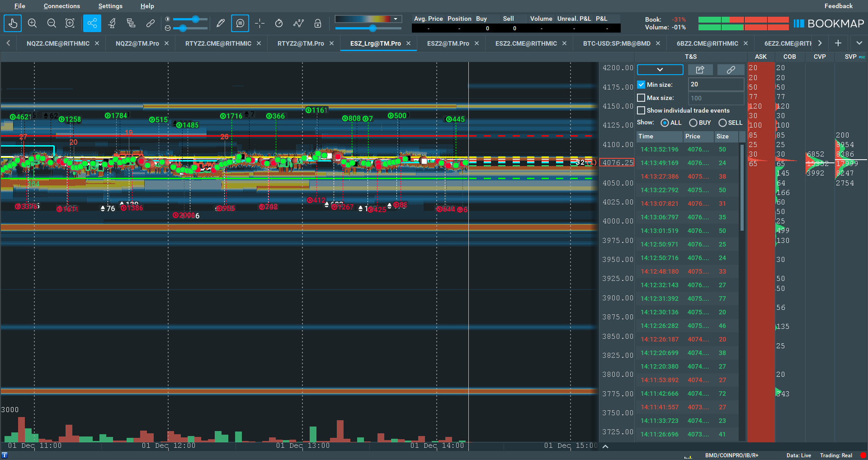Click the bottom-left info status icon

click(x=5, y=455)
